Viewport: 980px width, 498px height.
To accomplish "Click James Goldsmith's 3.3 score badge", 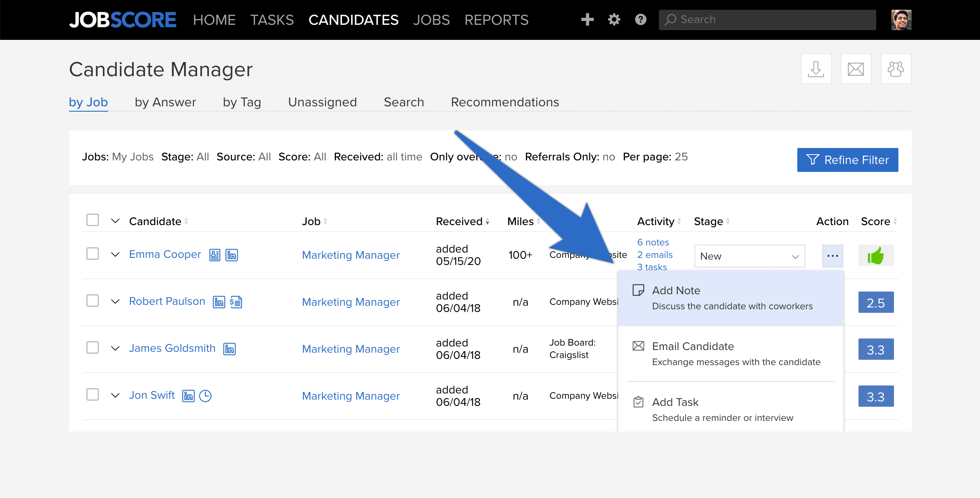I will pos(876,350).
